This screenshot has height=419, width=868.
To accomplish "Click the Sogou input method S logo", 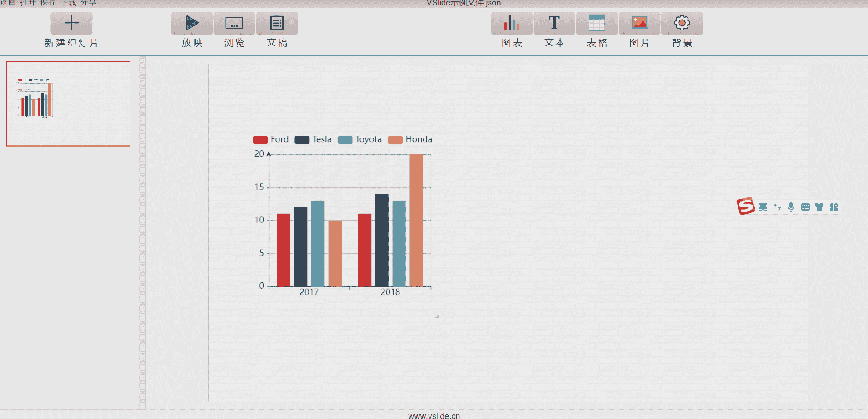I will [x=746, y=206].
